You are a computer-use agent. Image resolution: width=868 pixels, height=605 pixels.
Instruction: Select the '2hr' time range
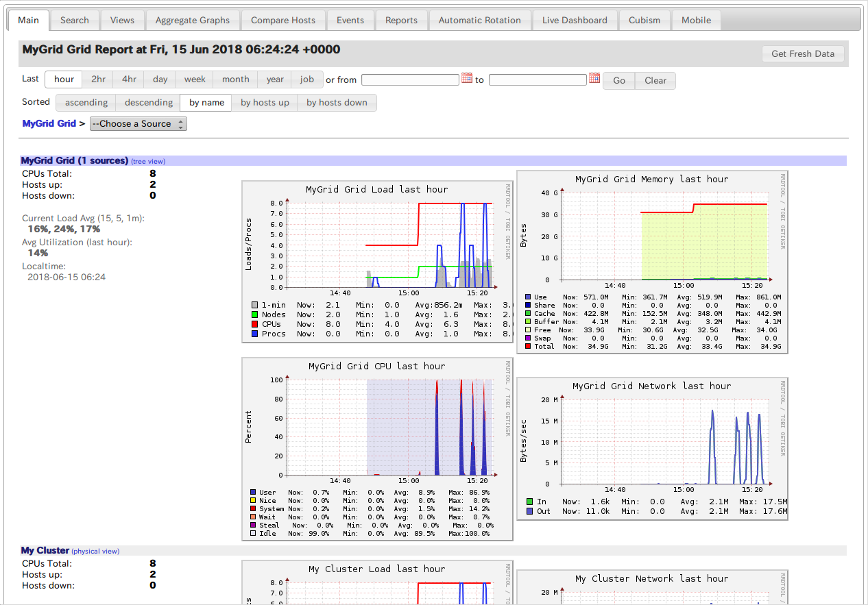98,79
